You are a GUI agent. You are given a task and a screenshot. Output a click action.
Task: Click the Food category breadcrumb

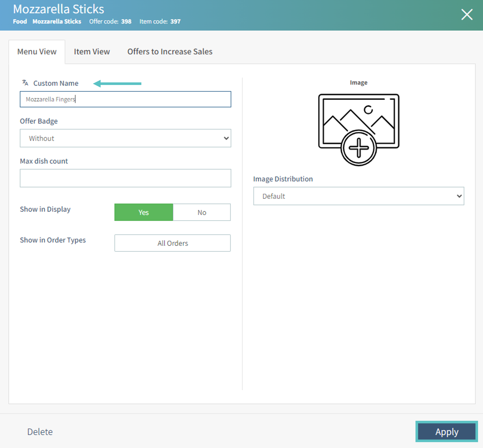(20, 21)
